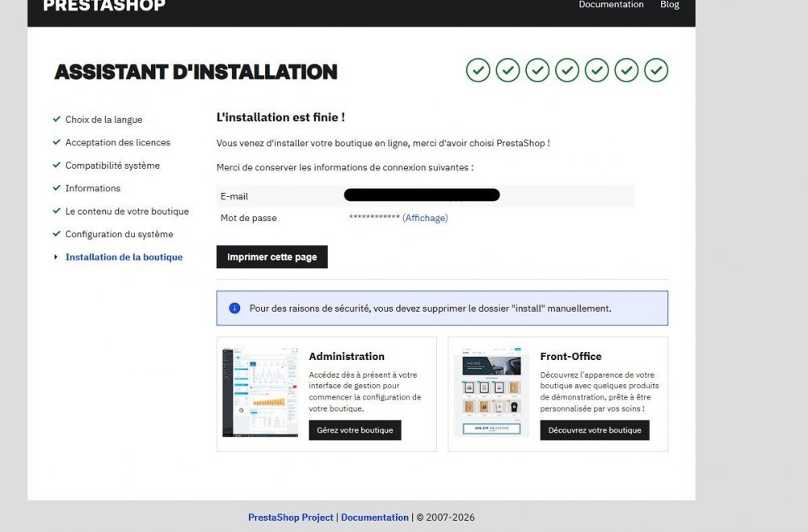Click the security notice about install folder
This screenshot has width=808, height=532.
(442, 308)
